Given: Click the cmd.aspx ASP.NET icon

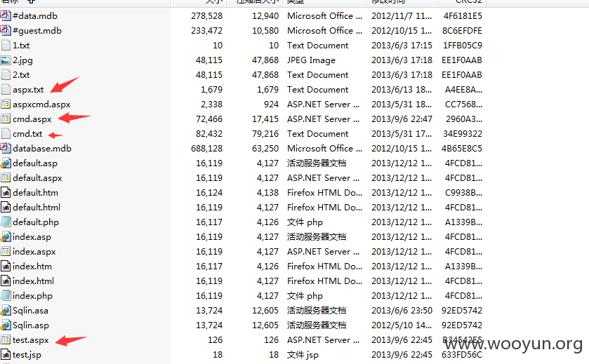Looking at the screenshot, I should tap(6, 119).
